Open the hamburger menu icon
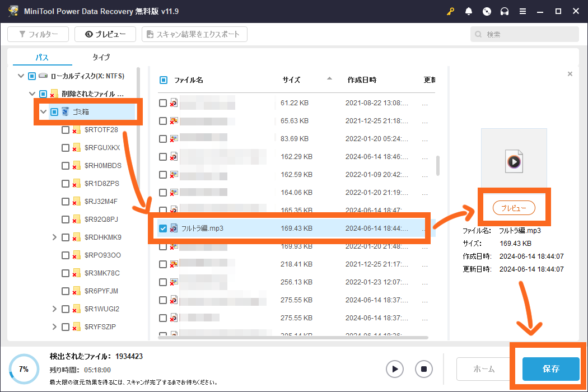The image size is (588, 392). pyautogui.click(x=522, y=11)
